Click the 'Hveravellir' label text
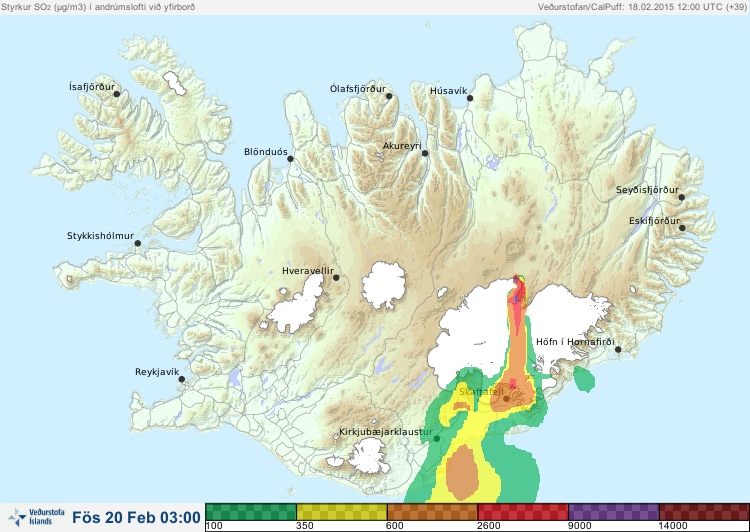This screenshot has width=750, height=532. pos(308,271)
